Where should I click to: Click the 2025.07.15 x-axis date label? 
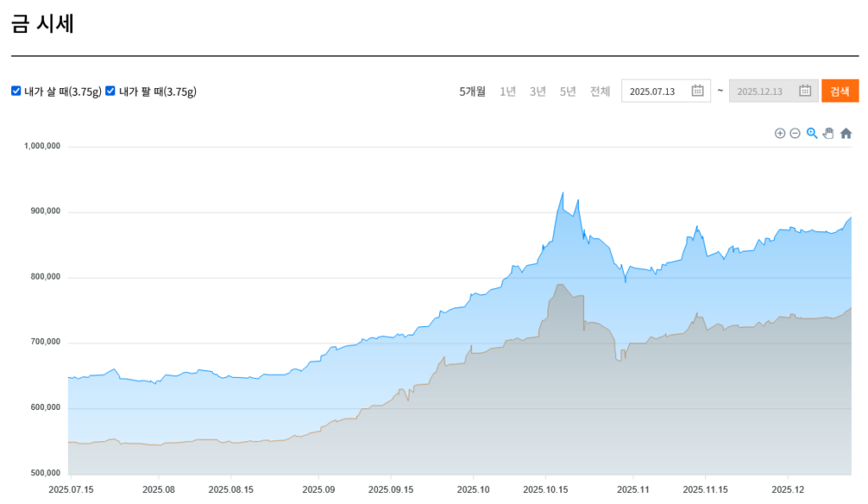(x=71, y=490)
